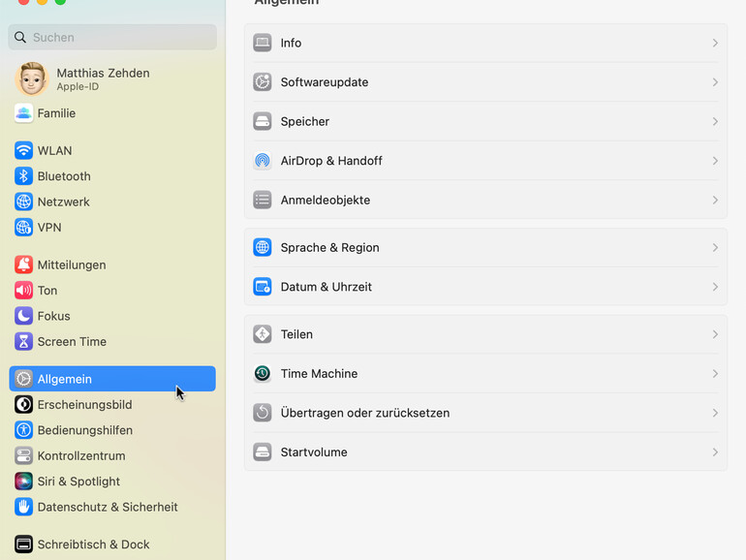This screenshot has width=746, height=560.
Task: Click the Screen Time hourglass icon
Action: [23, 342]
